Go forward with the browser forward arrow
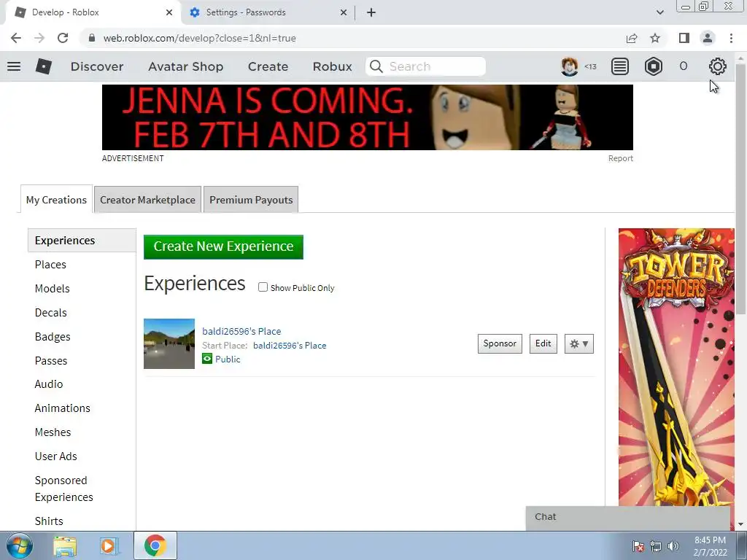747x560 pixels. pos(39,38)
